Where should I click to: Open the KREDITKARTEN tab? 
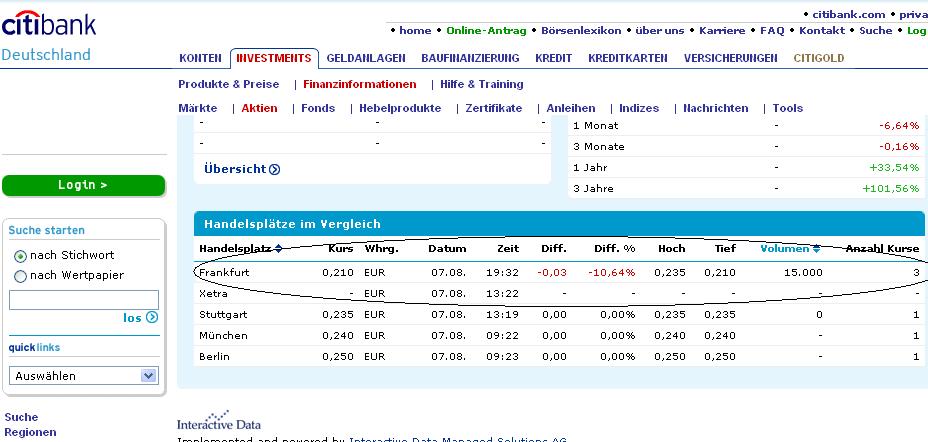pos(628,58)
